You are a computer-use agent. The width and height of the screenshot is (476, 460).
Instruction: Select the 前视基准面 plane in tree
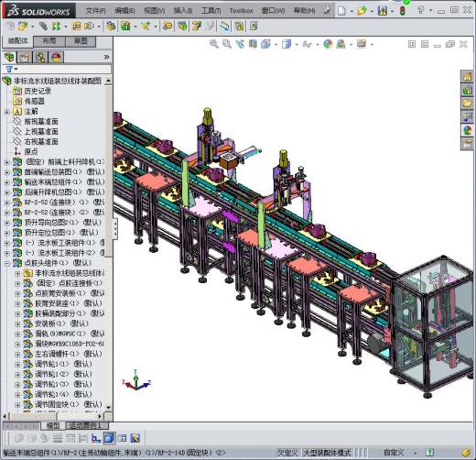coord(41,122)
